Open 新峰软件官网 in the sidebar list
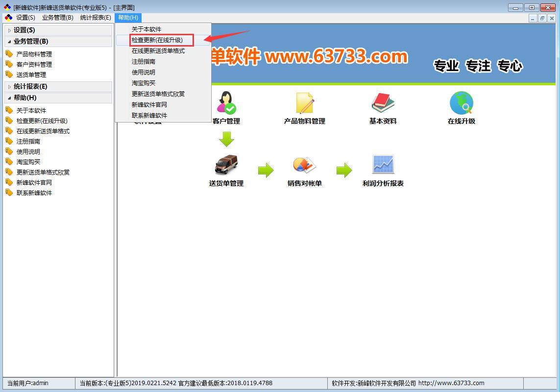The height and width of the screenshot is (392, 560). pyautogui.click(x=34, y=183)
